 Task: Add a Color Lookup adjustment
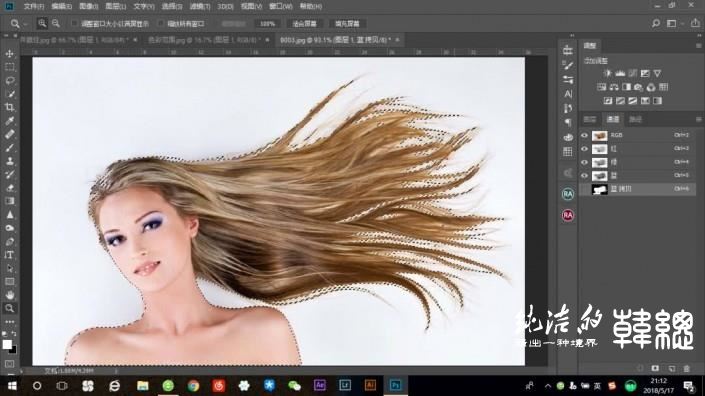[664, 87]
